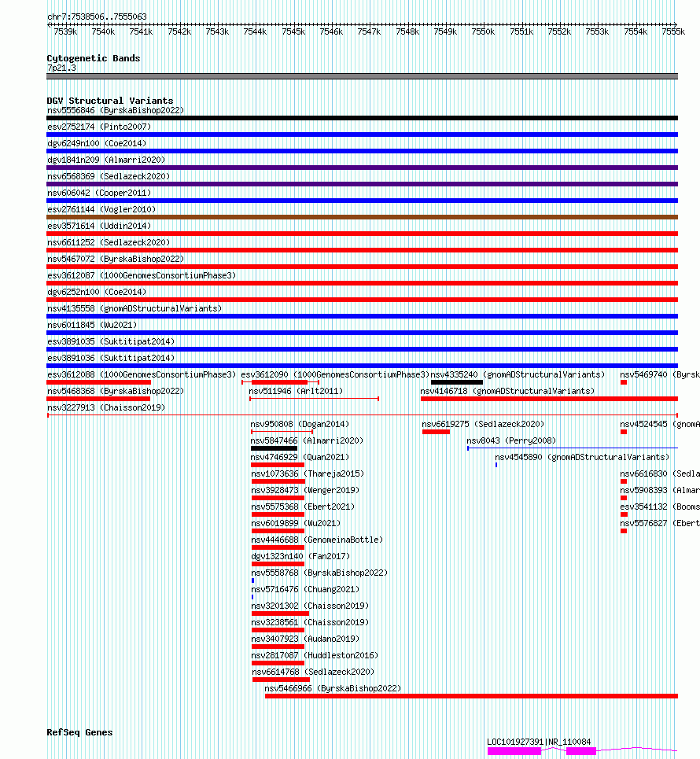Open nsv4746929 (Quan2021) variant
Screen dimensions: 700x759
[x=278, y=465]
